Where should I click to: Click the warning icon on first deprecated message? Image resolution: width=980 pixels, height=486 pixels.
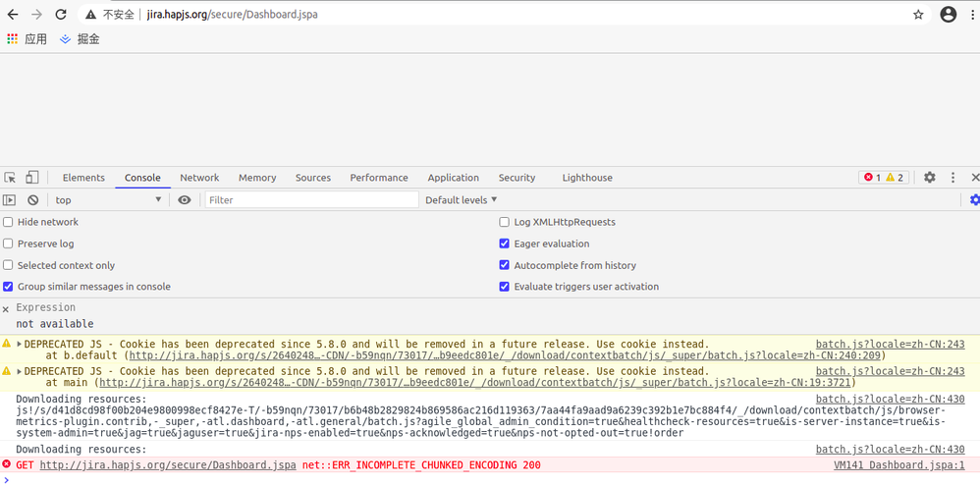[x=6, y=343]
